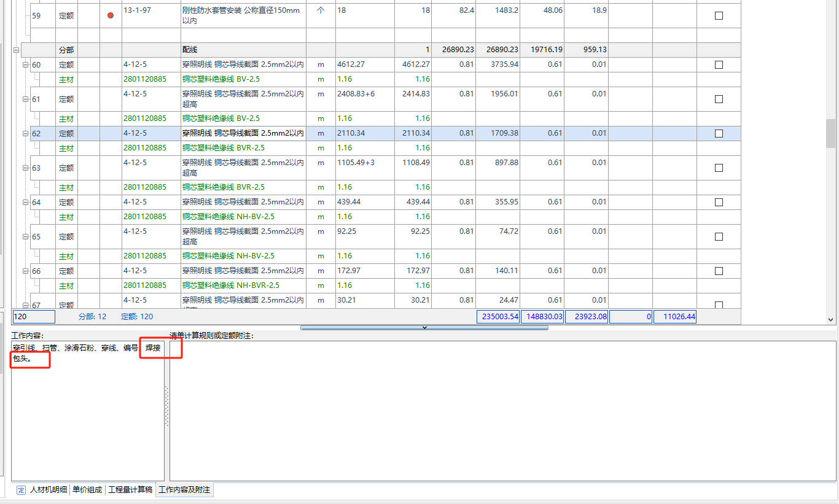Select row number 62
The width and height of the screenshot is (839, 504).
[36, 133]
